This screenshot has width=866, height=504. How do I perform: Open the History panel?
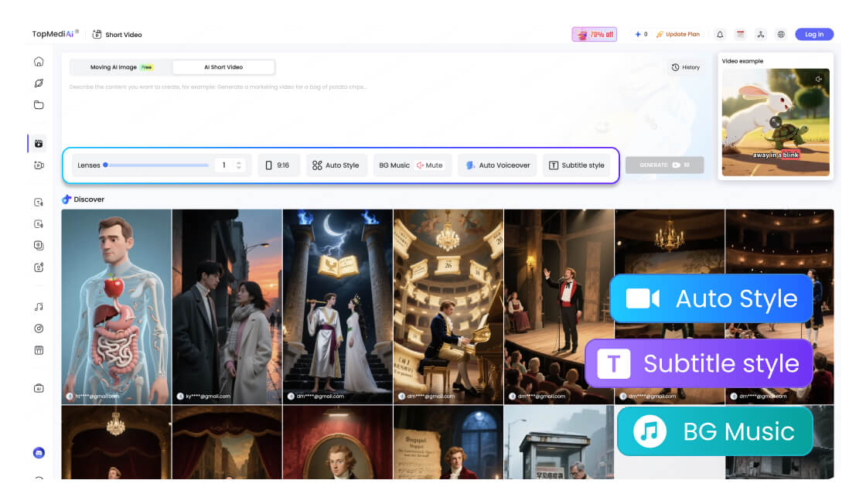[x=685, y=67]
